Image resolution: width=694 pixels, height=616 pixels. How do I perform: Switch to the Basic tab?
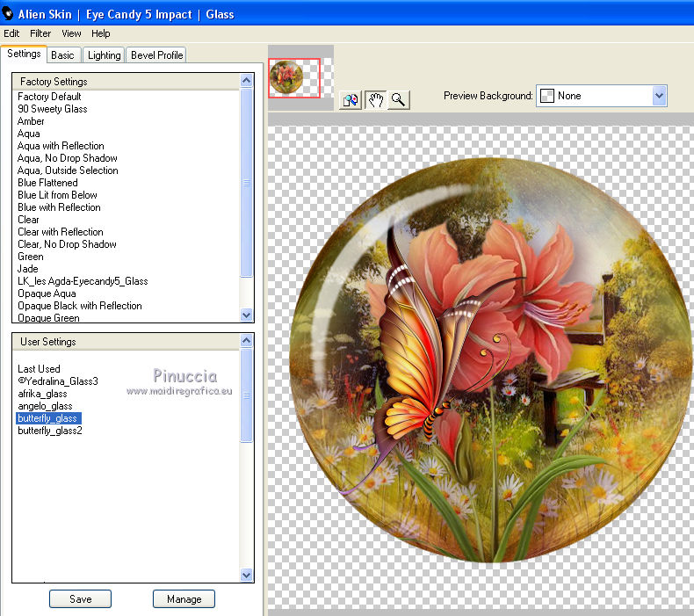click(63, 54)
